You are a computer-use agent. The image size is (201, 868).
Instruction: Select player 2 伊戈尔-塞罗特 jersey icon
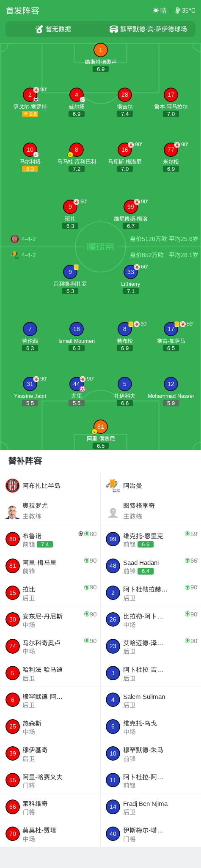30,95
